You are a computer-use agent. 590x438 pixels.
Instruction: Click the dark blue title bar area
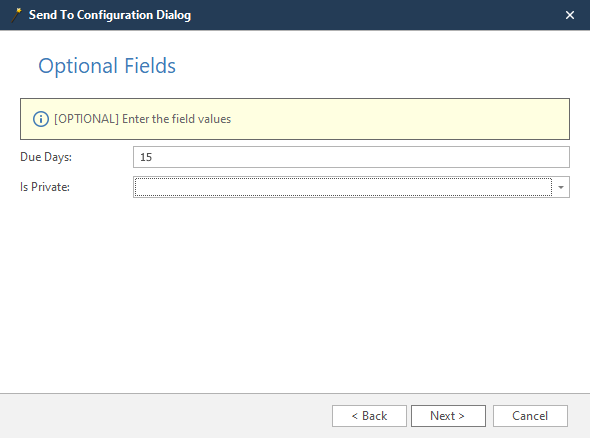pyautogui.click(x=376, y=15)
